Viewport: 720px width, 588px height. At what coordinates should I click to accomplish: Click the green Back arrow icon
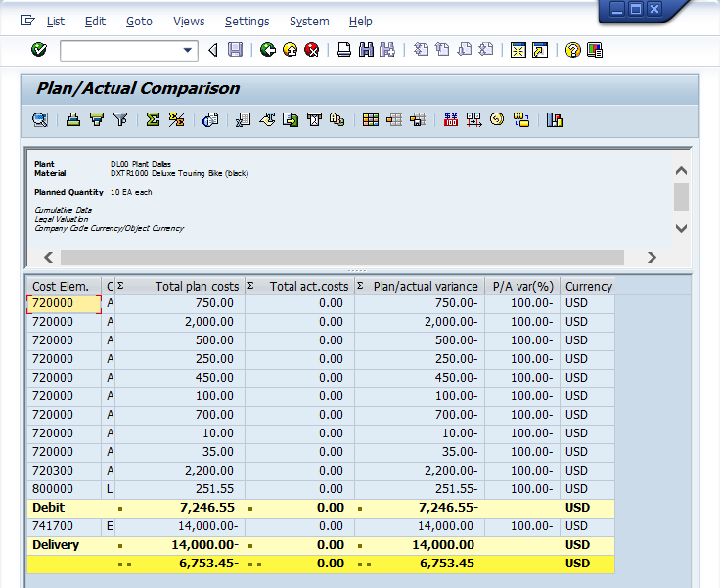pyautogui.click(x=268, y=50)
